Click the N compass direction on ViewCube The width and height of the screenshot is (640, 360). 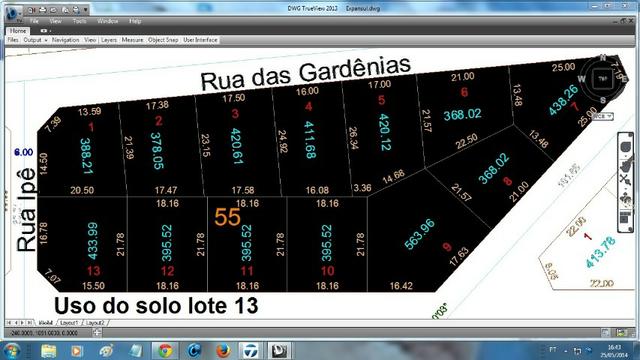(603, 58)
